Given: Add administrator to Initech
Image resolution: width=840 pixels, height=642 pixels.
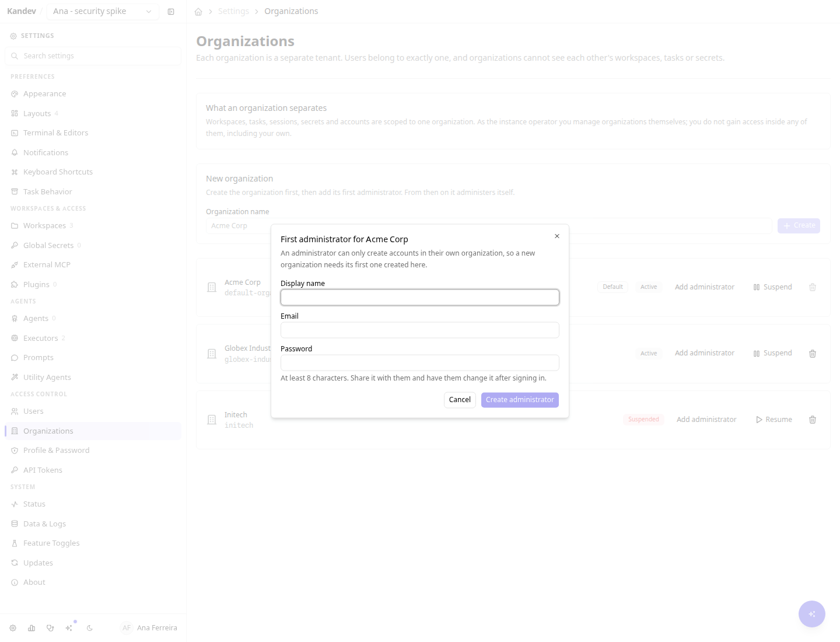Looking at the screenshot, I should click(x=706, y=420).
